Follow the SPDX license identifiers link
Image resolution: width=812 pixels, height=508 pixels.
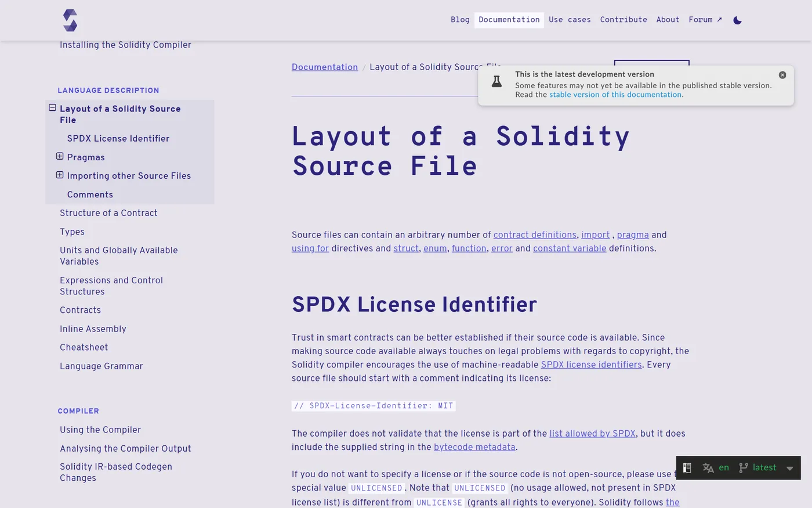point(591,365)
